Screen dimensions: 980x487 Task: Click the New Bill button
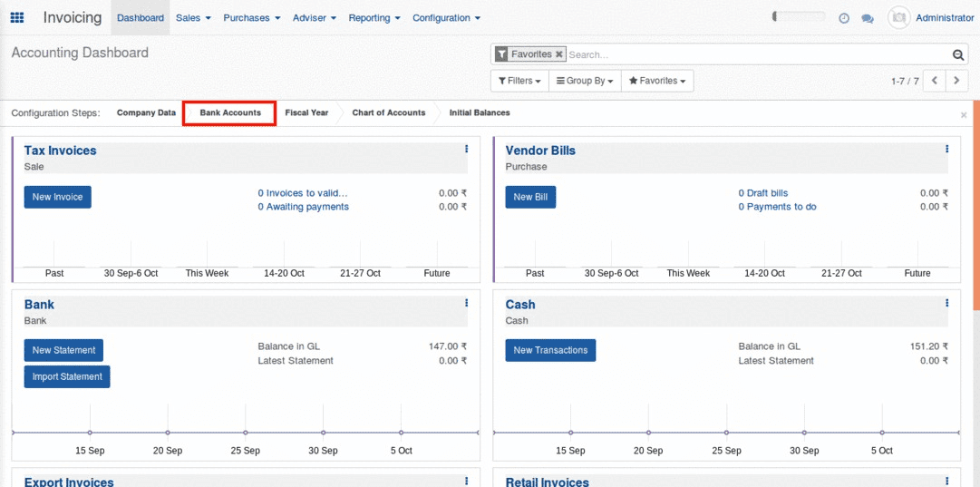point(530,197)
